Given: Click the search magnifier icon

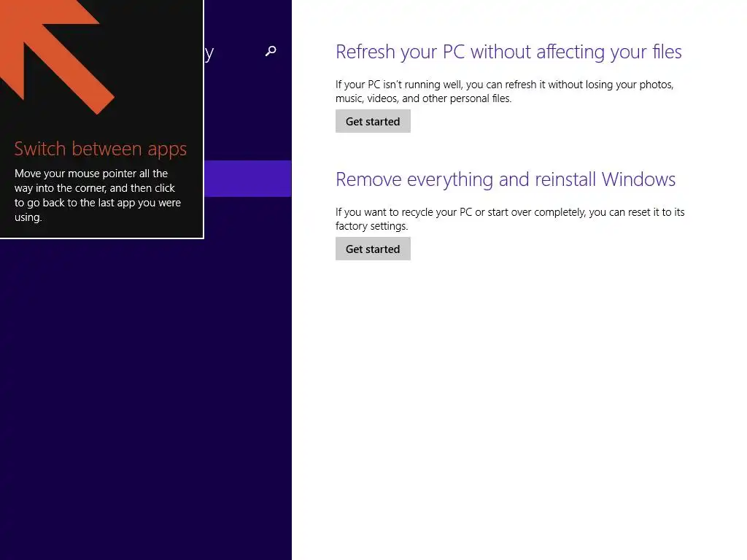Looking at the screenshot, I should click(271, 51).
